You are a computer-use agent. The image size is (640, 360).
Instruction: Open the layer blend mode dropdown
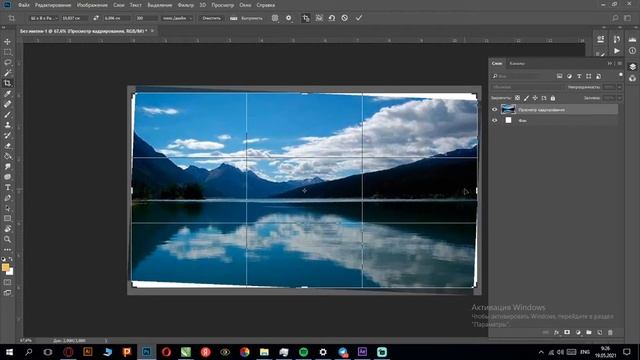click(x=527, y=87)
